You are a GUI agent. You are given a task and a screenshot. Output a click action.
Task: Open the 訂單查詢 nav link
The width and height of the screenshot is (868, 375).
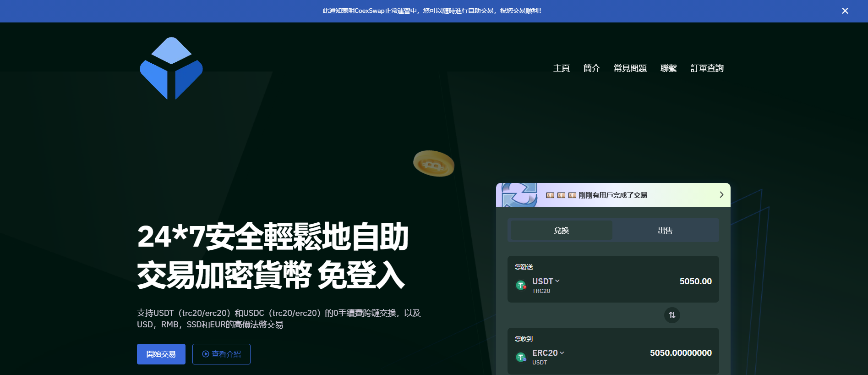pyautogui.click(x=707, y=68)
